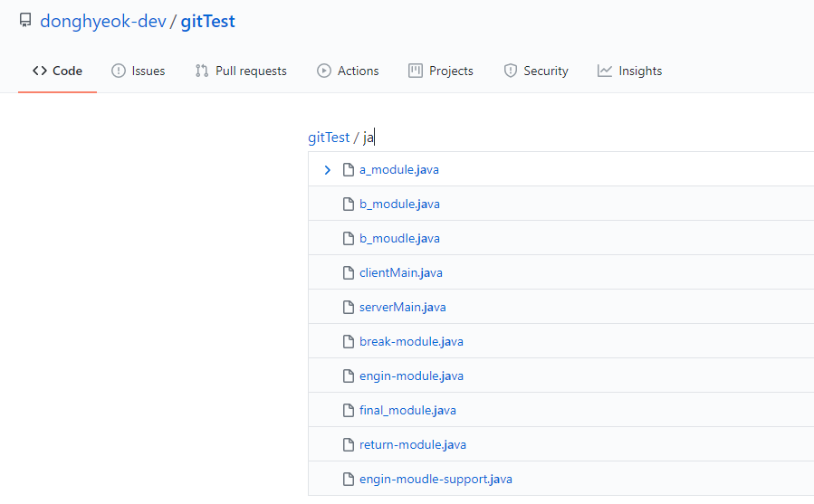
Task: Click the file icon next to return-module.java
Action: tap(349, 445)
